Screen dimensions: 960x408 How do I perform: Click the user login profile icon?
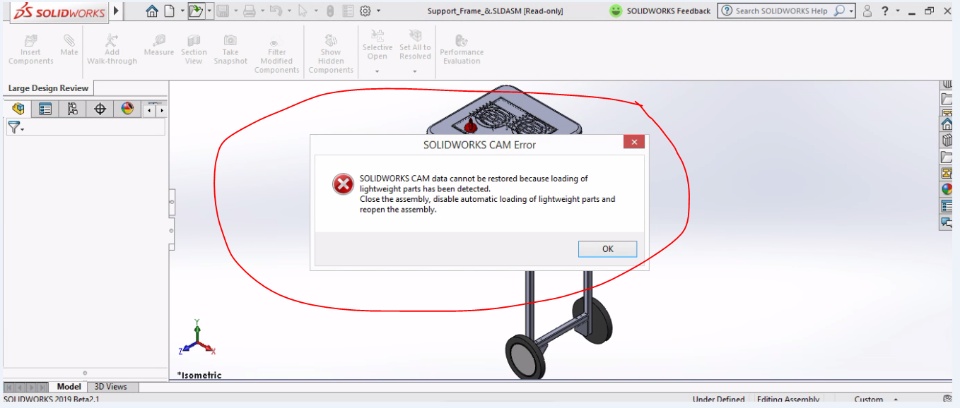(867, 11)
